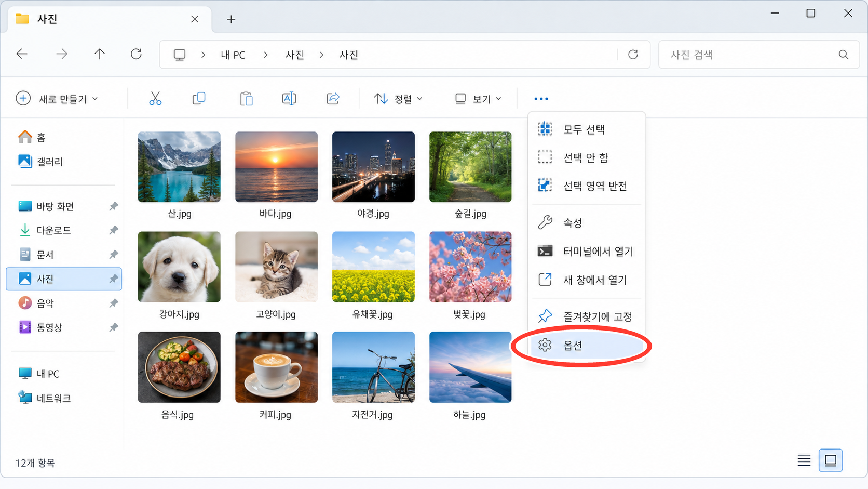Click the Rename icon in toolbar
This screenshot has height=489, width=868.
[289, 98]
